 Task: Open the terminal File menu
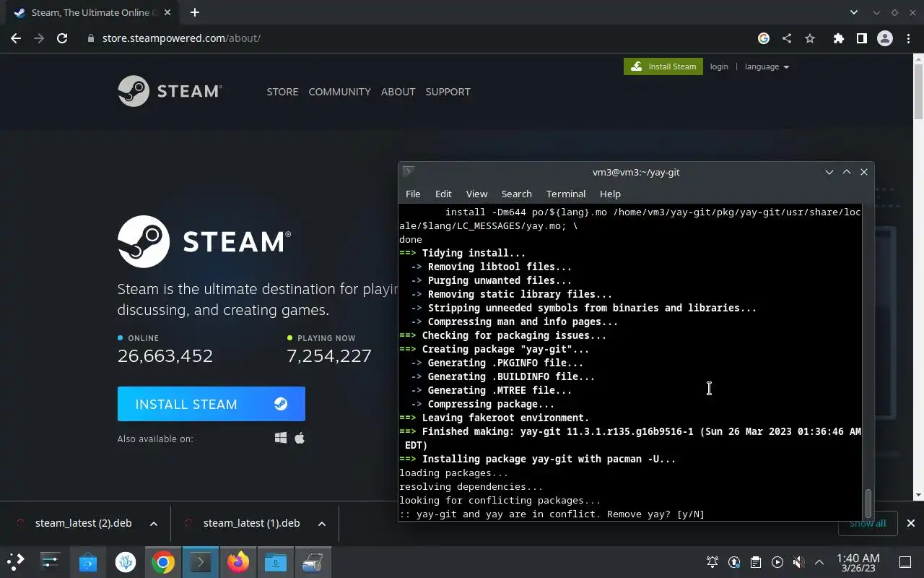coord(413,194)
